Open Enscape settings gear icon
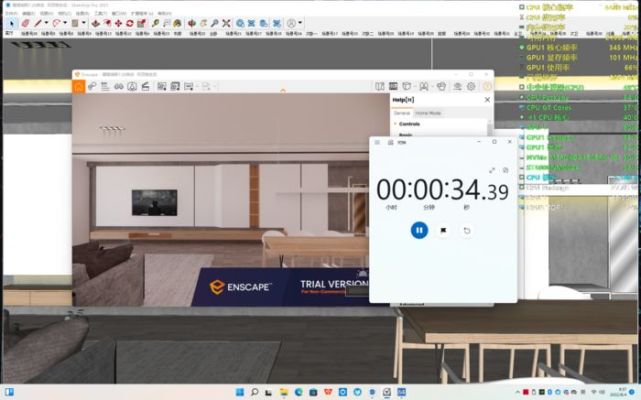This screenshot has height=400, width=641. click(471, 86)
